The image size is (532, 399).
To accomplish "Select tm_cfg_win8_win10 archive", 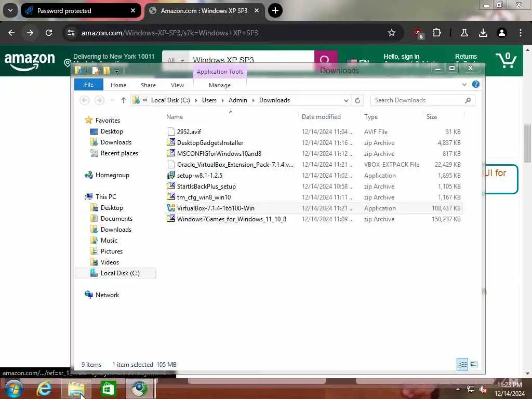I will 314,197.
